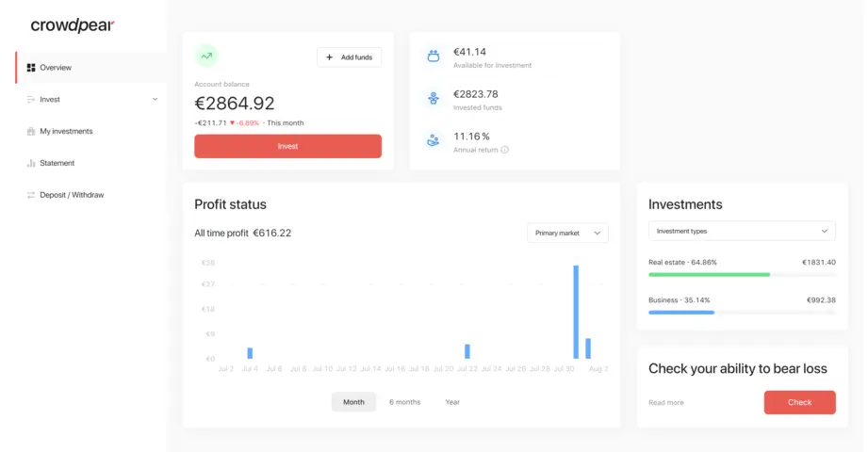Click the Deposit / Withdraw arrows icon
The image size is (868, 452).
point(31,195)
